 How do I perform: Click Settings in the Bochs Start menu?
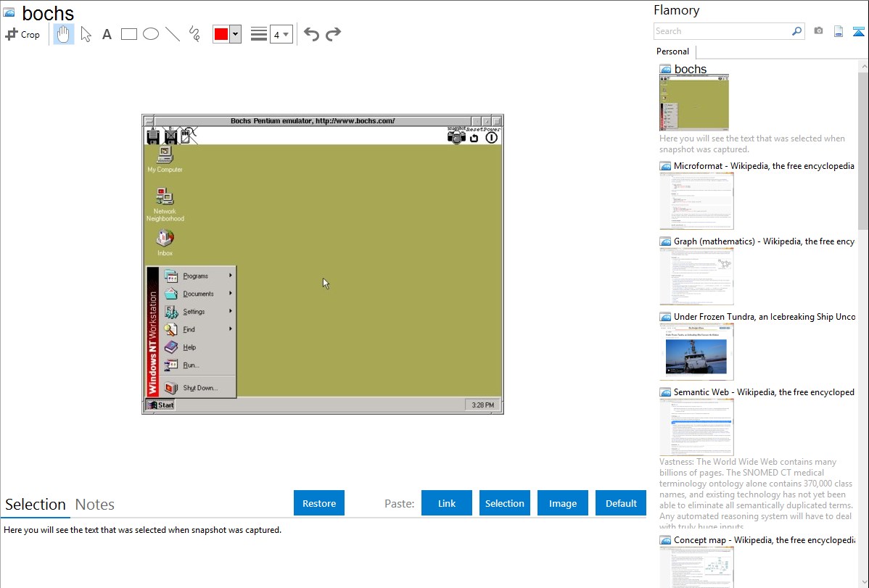pyautogui.click(x=199, y=311)
